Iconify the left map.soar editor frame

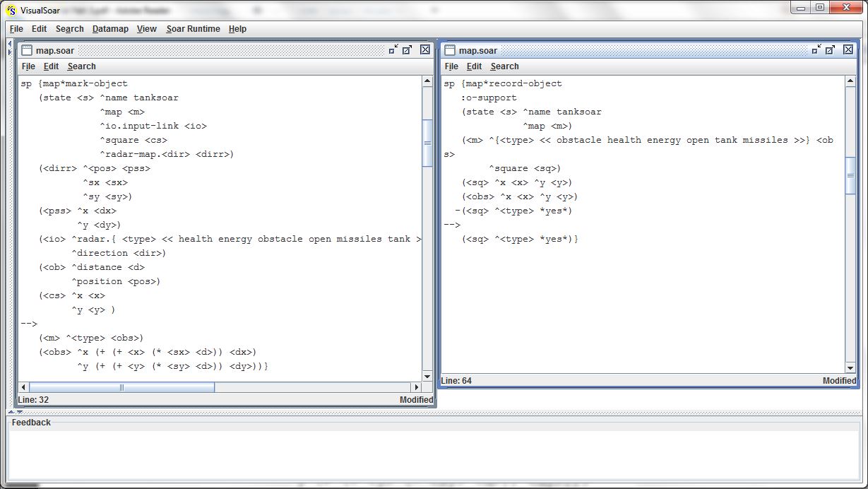[393, 49]
